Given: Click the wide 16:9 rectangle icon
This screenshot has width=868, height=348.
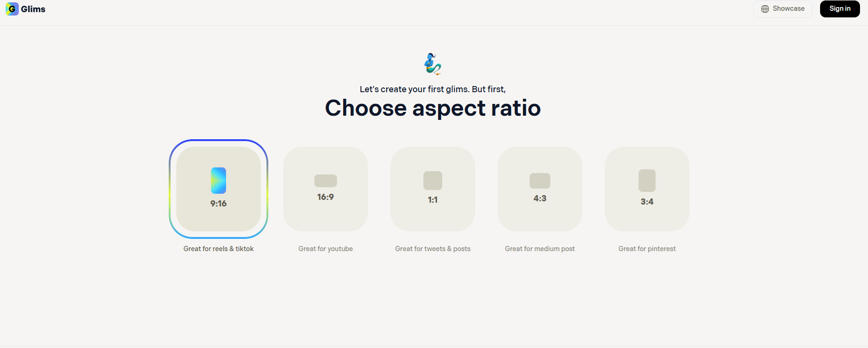Looking at the screenshot, I should (326, 181).
